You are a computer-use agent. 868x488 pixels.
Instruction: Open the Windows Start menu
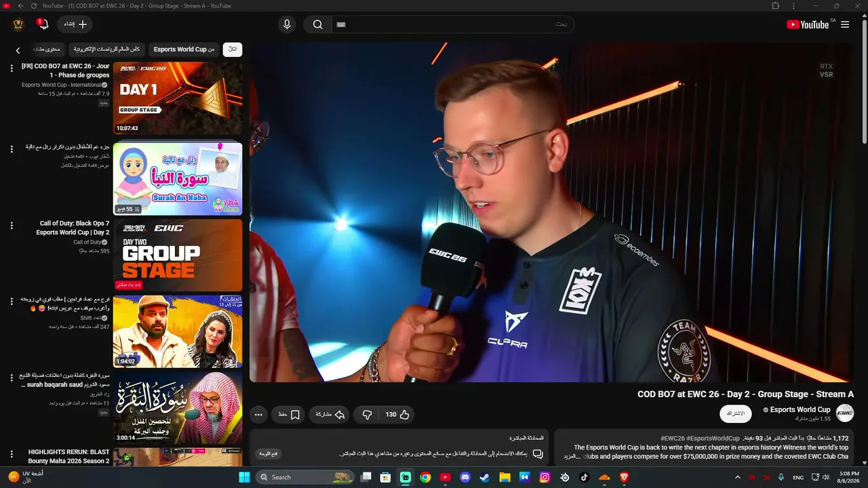coord(244,477)
